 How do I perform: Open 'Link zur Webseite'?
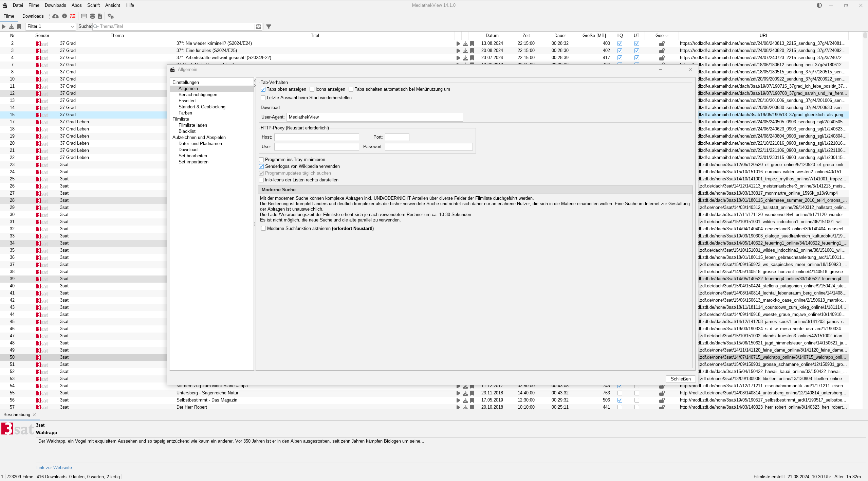54,468
